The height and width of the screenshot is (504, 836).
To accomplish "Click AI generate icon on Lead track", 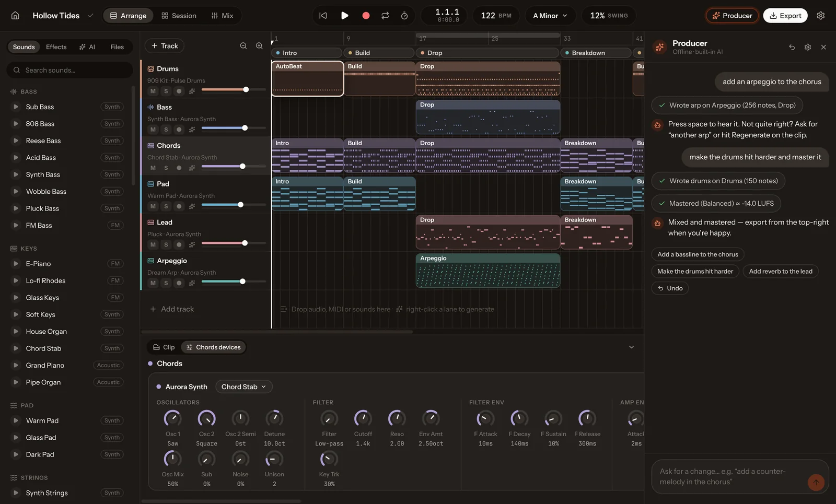I will click(x=192, y=244).
